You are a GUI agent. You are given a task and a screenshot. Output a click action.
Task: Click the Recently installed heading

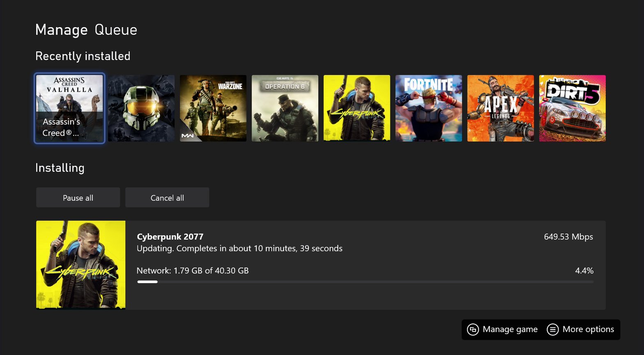point(83,56)
